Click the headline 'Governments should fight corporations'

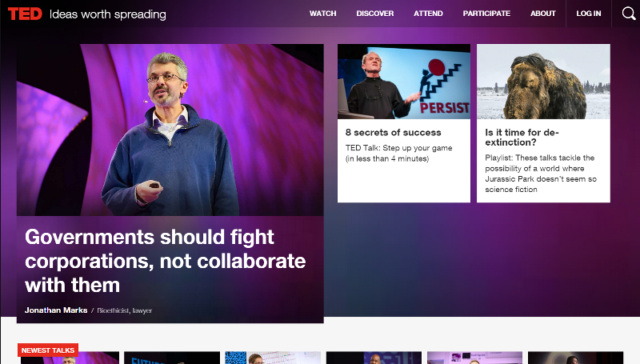click(x=166, y=261)
